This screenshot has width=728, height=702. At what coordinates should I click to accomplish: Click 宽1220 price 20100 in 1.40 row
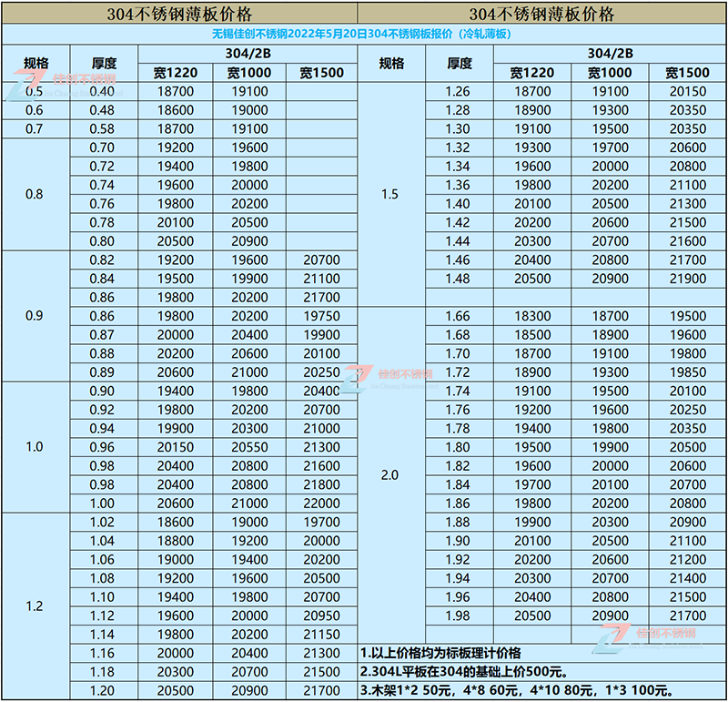coord(532,203)
